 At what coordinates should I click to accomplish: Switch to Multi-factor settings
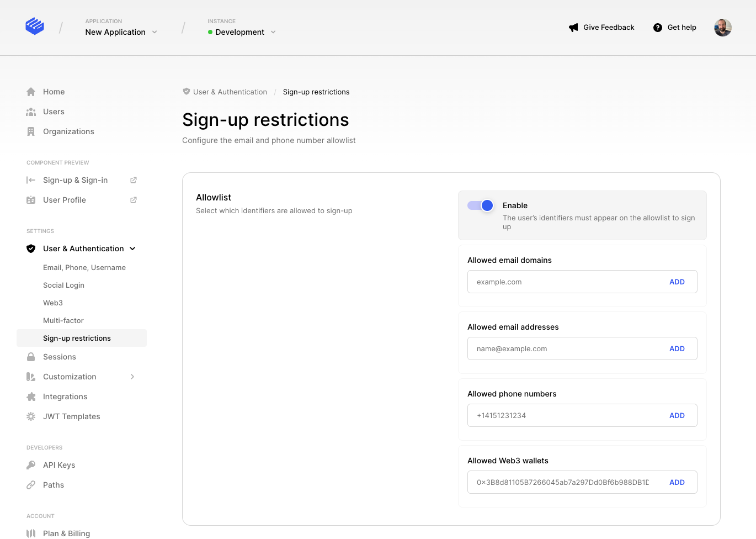point(63,320)
